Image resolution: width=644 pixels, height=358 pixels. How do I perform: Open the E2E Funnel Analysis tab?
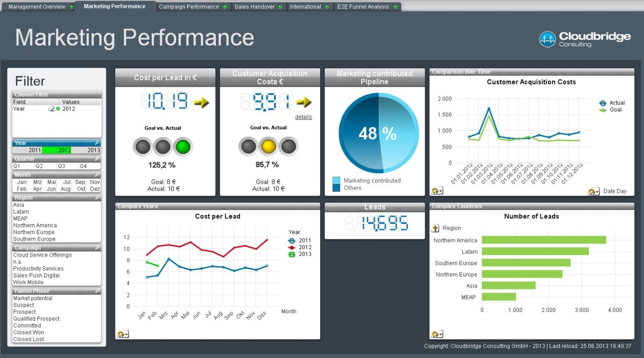(x=367, y=7)
